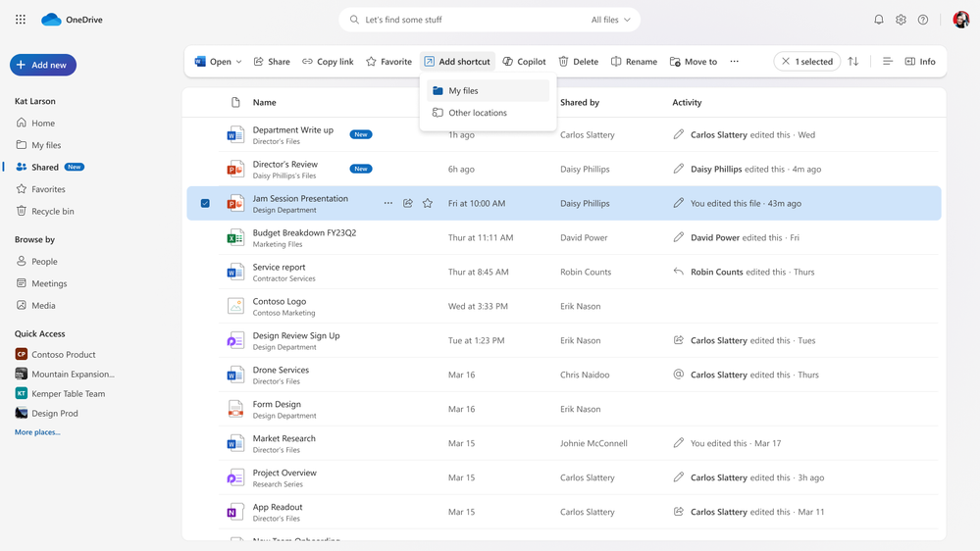This screenshot has height=551, width=980.
Task: Click the Add new button
Action: pyautogui.click(x=43, y=65)
